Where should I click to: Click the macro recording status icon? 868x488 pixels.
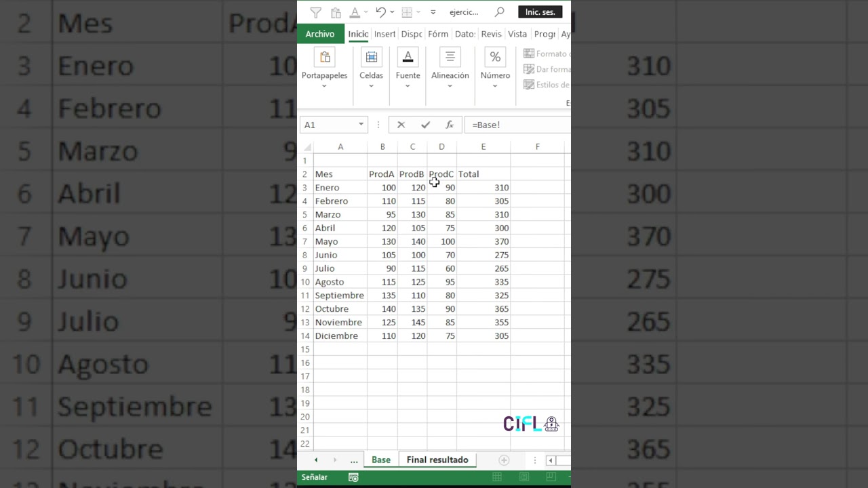(x=353, y=477)
